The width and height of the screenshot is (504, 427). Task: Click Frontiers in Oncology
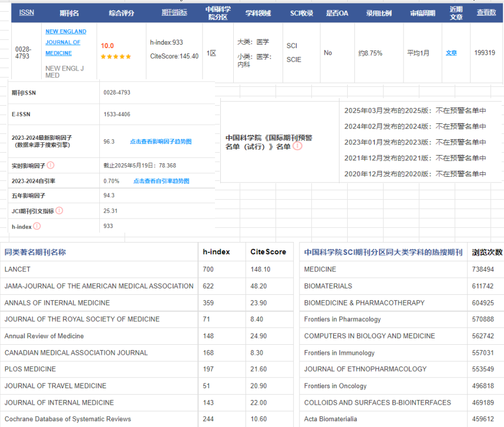(335, 385)
